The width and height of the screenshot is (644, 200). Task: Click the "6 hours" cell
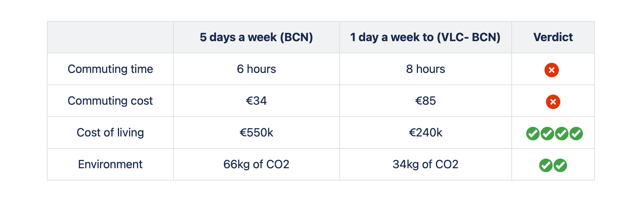click(x=256, y=69)
